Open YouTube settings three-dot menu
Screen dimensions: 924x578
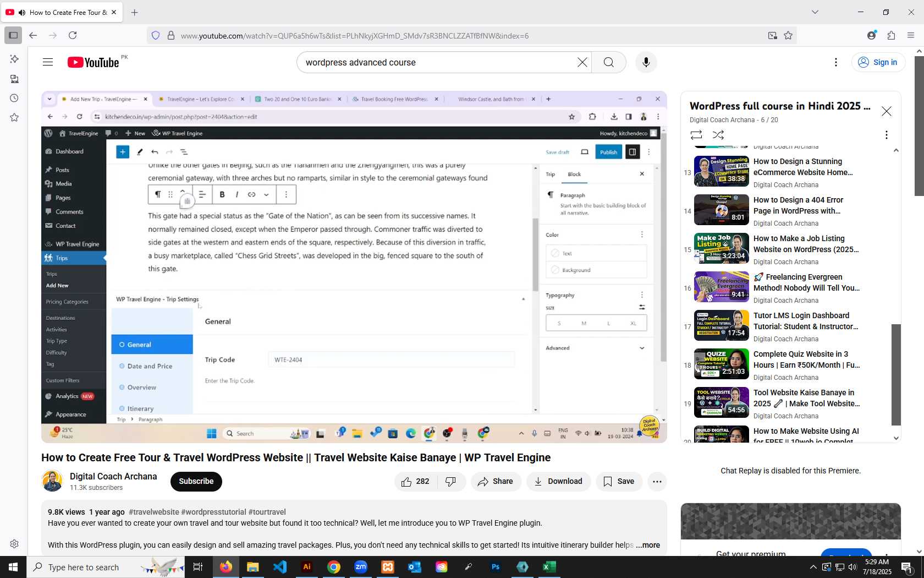coord(836,62)
